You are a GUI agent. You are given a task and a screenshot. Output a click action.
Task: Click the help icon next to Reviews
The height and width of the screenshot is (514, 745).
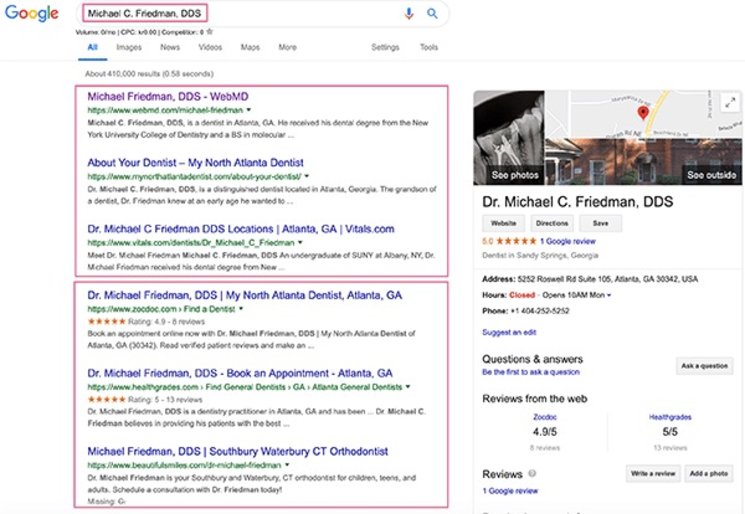pyautogui.click(x=532, y=473)
